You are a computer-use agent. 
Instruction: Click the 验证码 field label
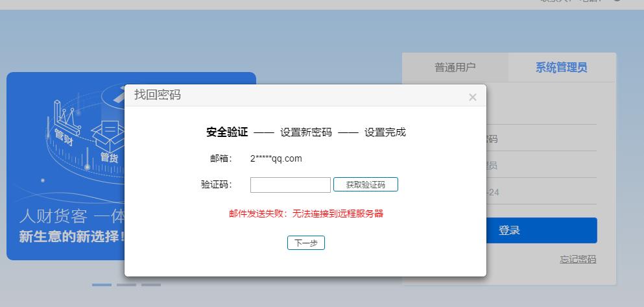click(217, 184)
